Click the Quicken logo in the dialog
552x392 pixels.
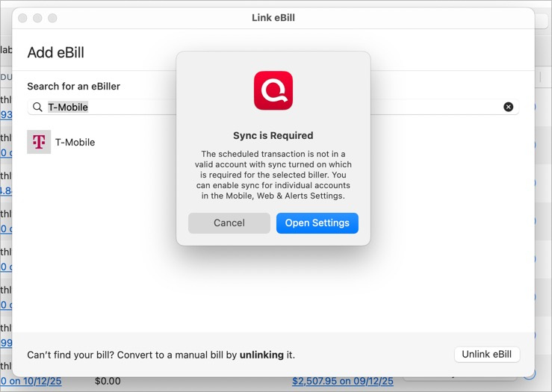tap(273, 91)
